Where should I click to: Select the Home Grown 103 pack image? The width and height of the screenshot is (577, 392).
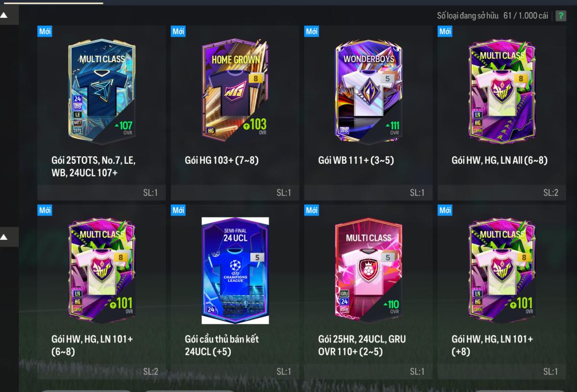(x=235, y=90)
